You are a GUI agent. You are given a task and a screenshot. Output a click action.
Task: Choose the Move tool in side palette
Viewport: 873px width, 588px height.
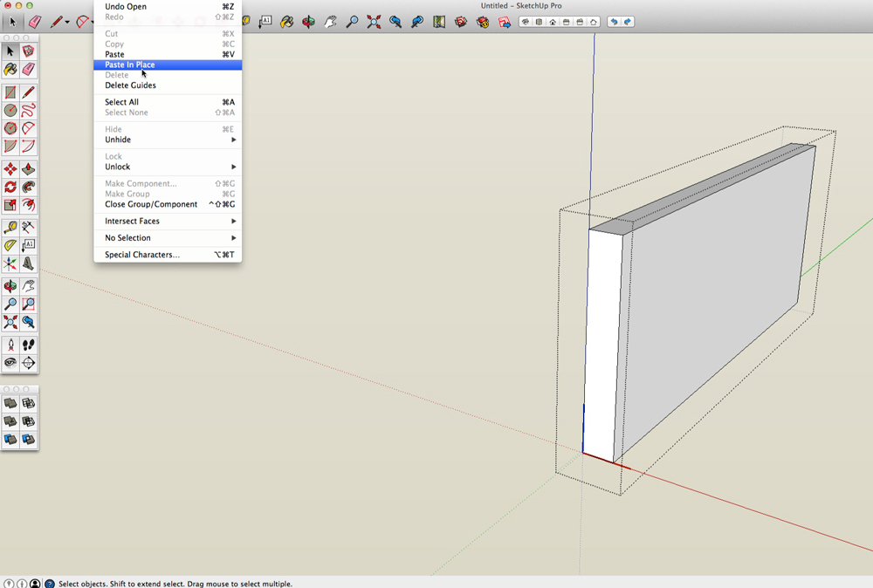[10, 169]
